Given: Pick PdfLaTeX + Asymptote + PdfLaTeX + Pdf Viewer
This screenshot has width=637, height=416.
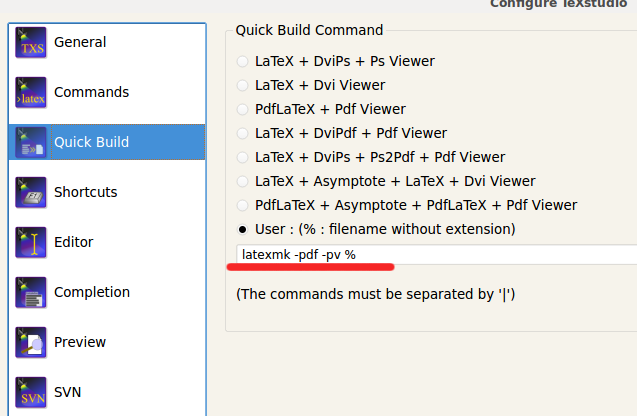Looking at the screenshot, I should tap(243, 205).
